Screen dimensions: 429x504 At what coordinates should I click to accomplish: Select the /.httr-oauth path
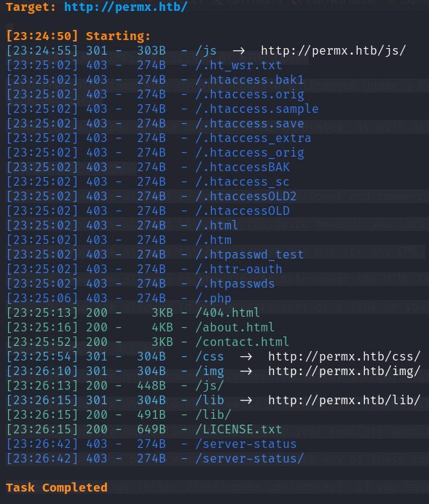pos(239,269)
